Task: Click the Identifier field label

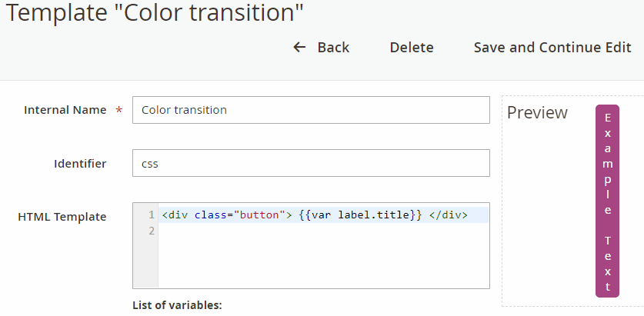Action: [x=80, y=163]
